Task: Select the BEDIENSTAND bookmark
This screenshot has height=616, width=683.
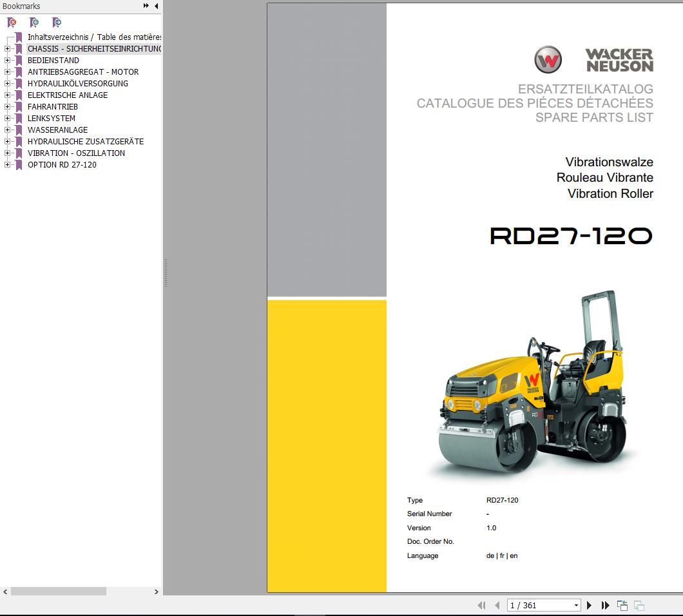Action: tap(53, 60)
